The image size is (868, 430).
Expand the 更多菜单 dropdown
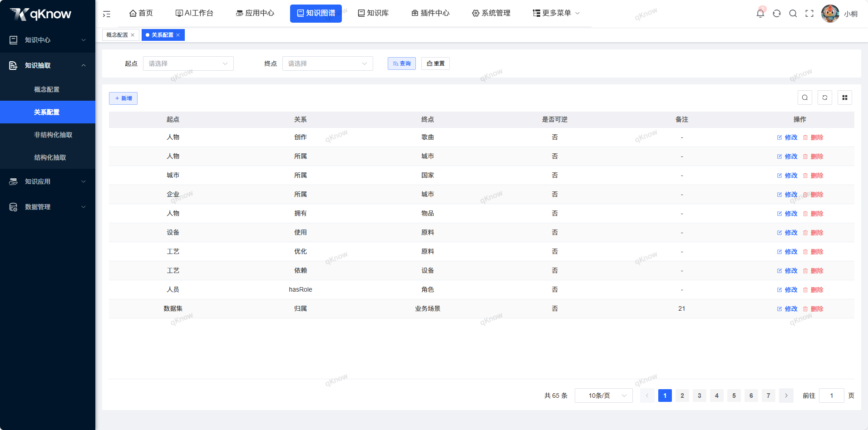557,13
